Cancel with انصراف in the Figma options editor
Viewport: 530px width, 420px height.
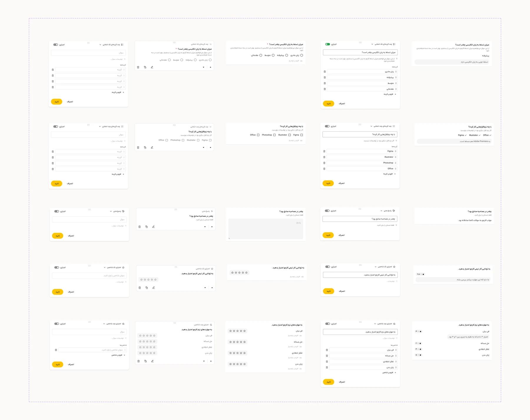point(342,183)
